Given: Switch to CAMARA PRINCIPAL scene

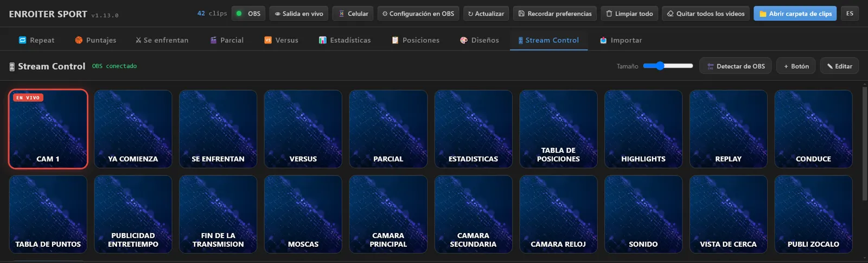Looking at the screenshot, I should coord(388,214).
